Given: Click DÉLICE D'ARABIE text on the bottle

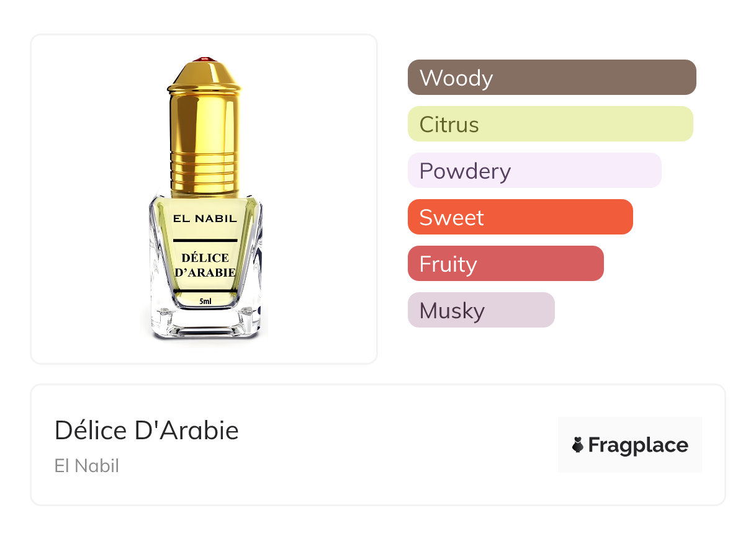Looking at the screenshot, I should pyautogui.click(x=205, y=265).
